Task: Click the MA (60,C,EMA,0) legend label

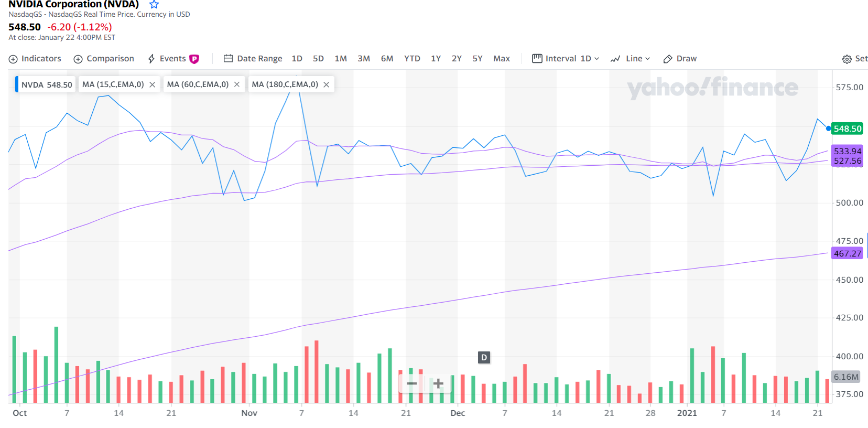Action: coord(198,84)
